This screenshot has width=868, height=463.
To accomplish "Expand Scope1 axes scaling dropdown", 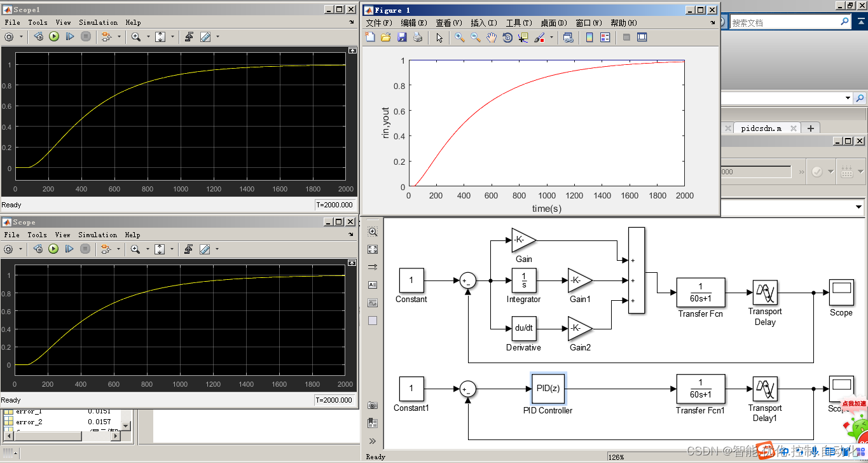I will click(172, 37).
